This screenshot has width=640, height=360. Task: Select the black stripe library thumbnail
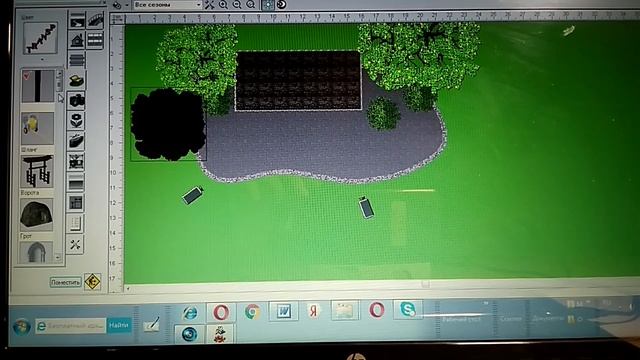pyautogui.click(x=38, y=86)
